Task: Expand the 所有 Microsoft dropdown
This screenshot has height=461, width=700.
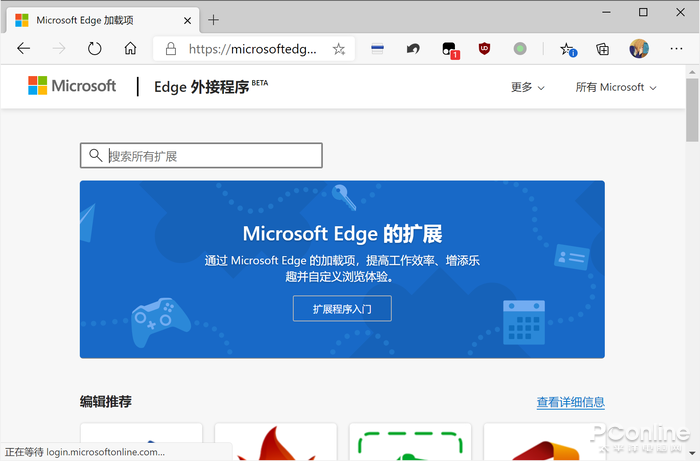Action: click(x=615, y=87)
